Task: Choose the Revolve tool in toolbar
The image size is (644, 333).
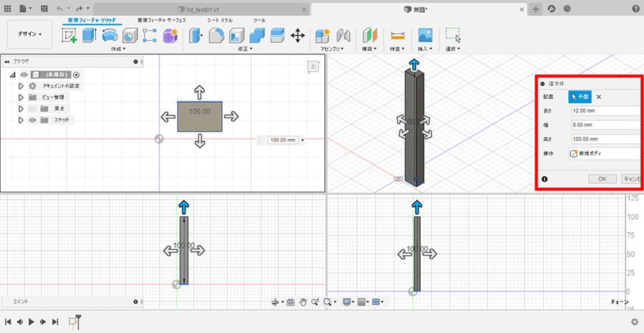Action: point(109,35)
